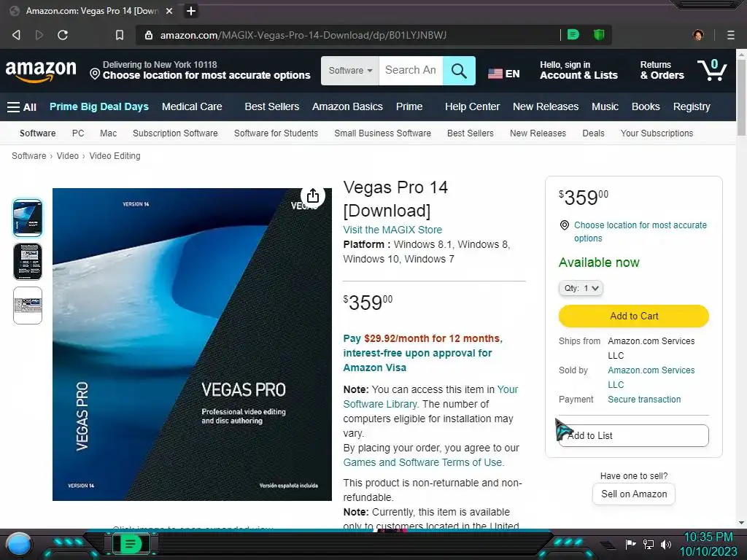This screenshot has width=747, height=560.
Task: Open Software for Students
Action: click(276, 133)
